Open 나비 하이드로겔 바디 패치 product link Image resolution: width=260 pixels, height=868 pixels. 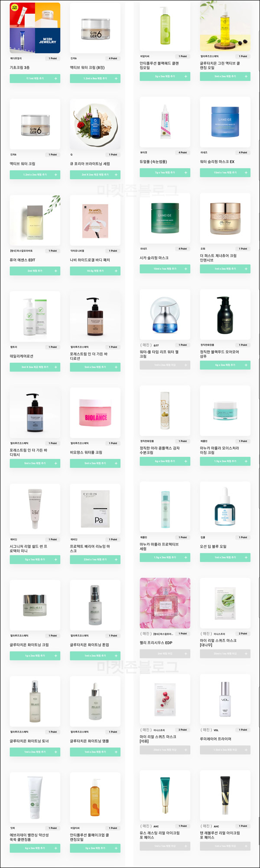click(x=90, y=260)
